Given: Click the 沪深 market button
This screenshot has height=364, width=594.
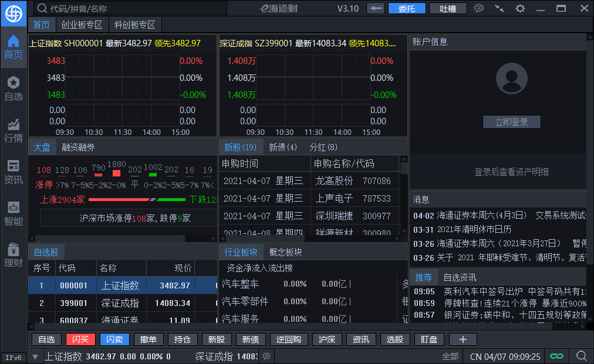Looking at the screenshot, I should click(x=327, y=339).
